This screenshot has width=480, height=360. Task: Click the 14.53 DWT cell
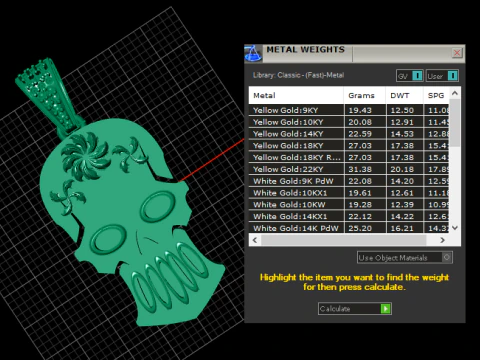pos(405,134)
